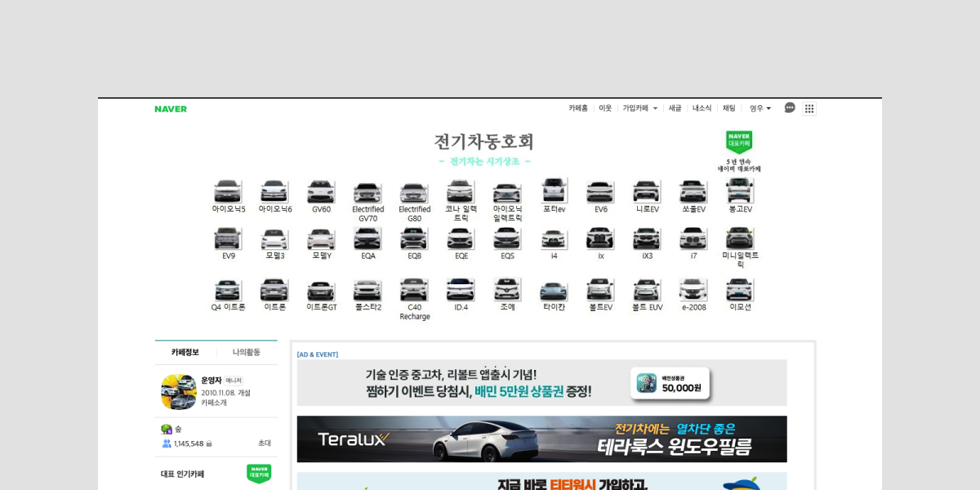The height and width of the screenshot is (490, 980).
Task: Select the EQA car icon
Action: point(367,238)
